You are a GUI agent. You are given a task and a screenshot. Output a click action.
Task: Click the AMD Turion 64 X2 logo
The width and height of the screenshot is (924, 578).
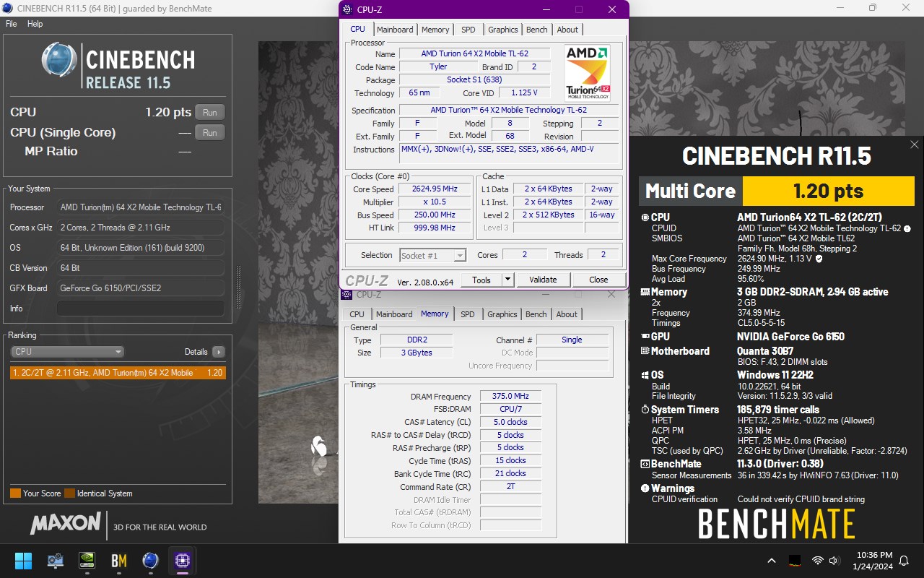point(588,73)
